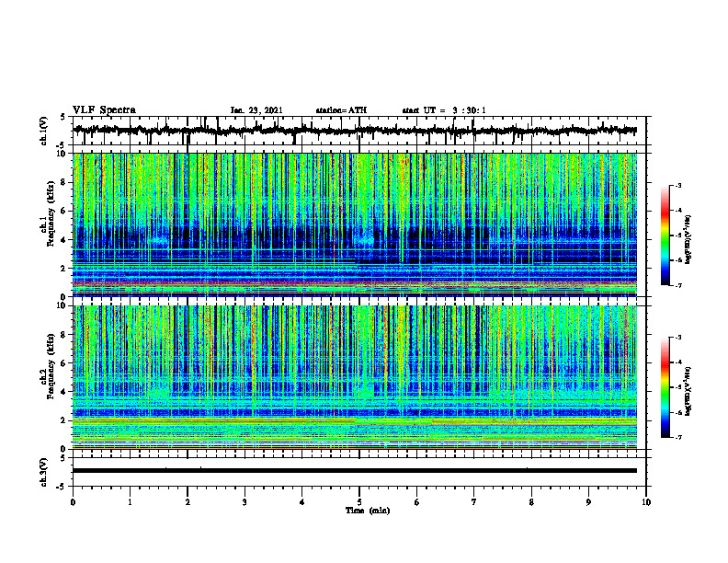Click inside the ch.1 spectrogram panel
The image size is (728, 563).
point(355,224)
